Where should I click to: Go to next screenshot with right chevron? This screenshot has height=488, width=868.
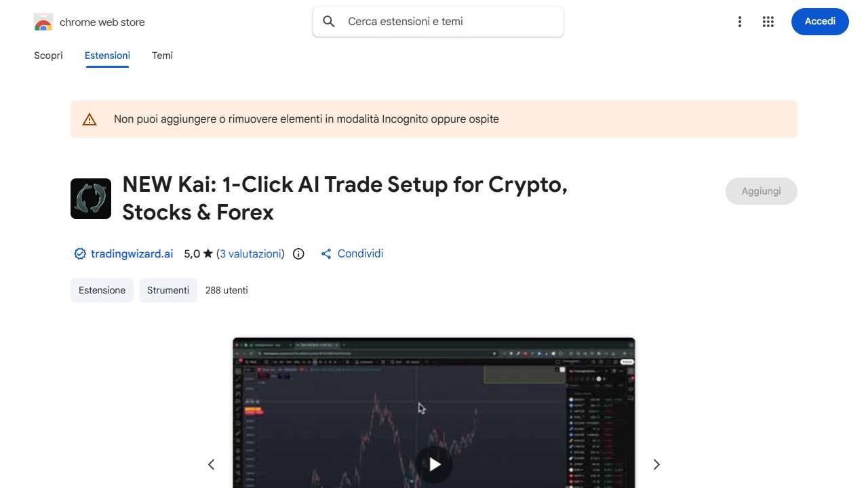(x=656, y=464)
